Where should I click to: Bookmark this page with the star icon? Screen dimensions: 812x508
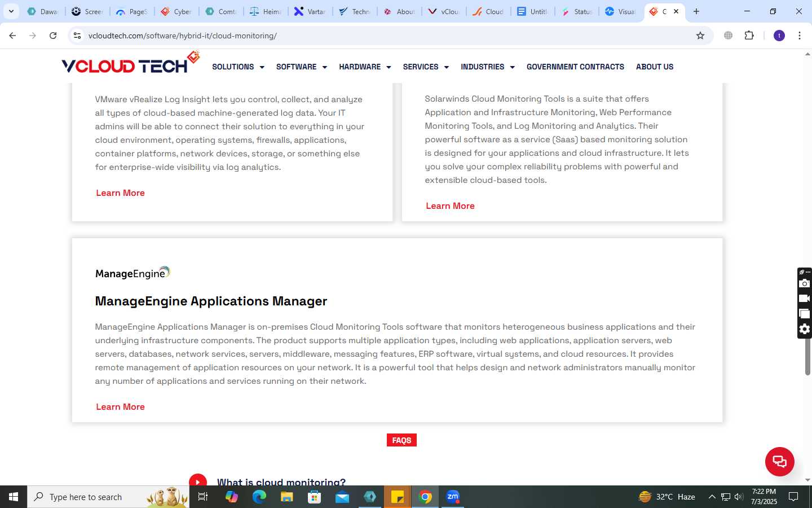(700, 36)
